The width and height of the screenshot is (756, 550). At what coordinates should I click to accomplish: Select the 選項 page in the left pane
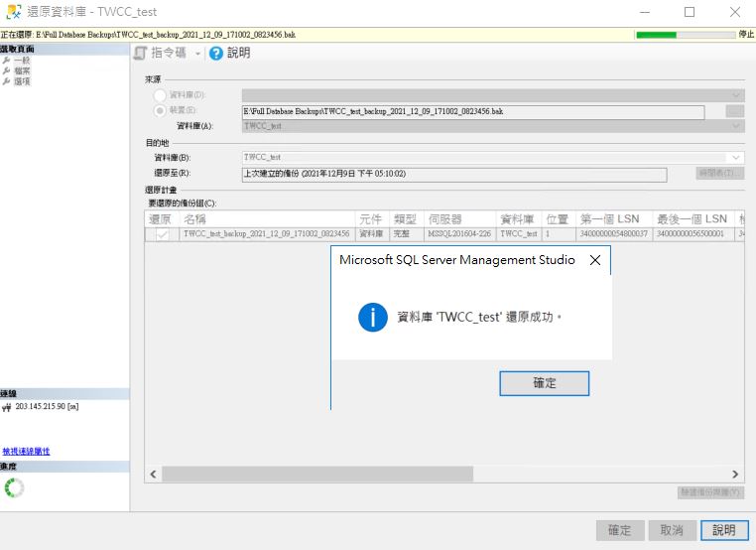tap(22, 81)
